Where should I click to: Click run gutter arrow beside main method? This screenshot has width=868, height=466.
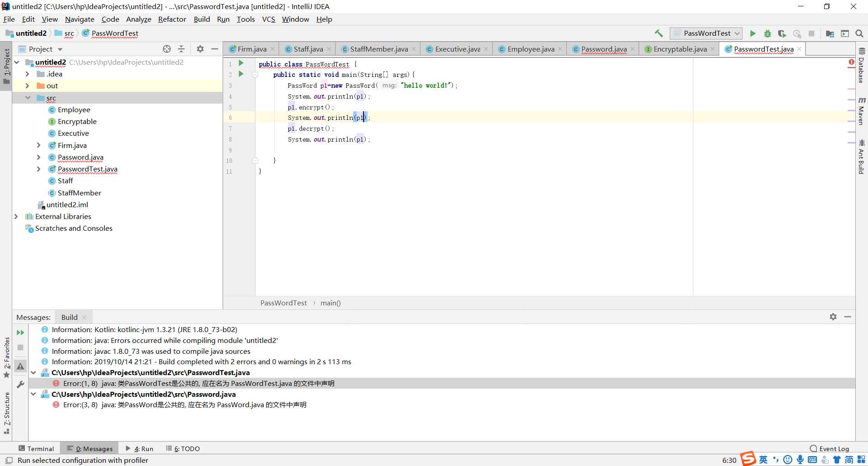[241, 74]
